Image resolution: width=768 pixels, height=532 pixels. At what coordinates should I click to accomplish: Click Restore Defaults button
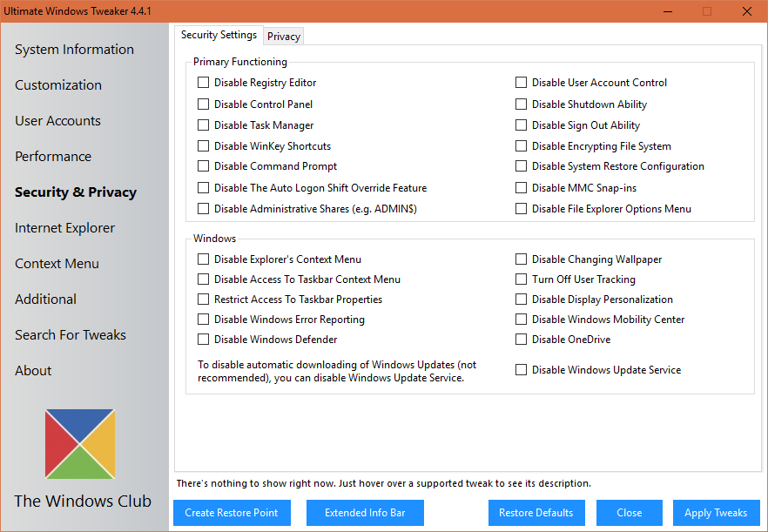(536, 513)
